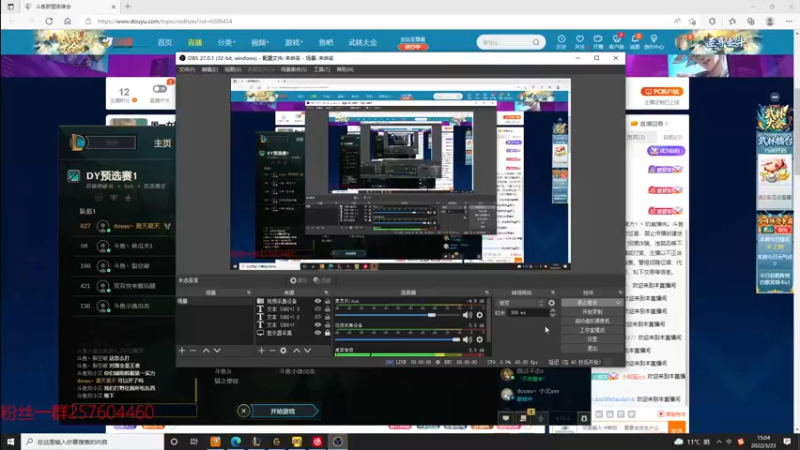Open OBS 工具(T) menu
Viewport: 800px width, 450px height.
321,69
